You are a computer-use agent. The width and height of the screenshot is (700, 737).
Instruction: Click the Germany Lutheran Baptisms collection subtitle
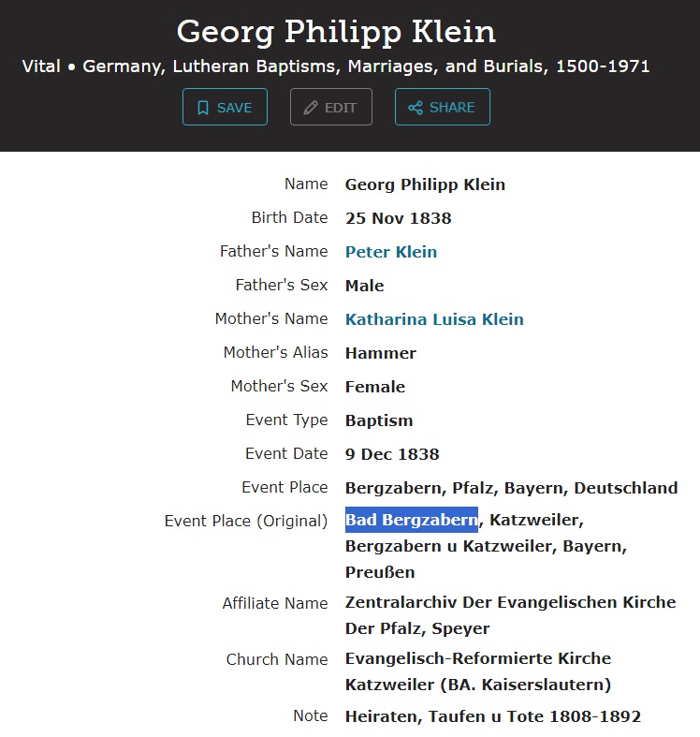click(x=336, y=67)
